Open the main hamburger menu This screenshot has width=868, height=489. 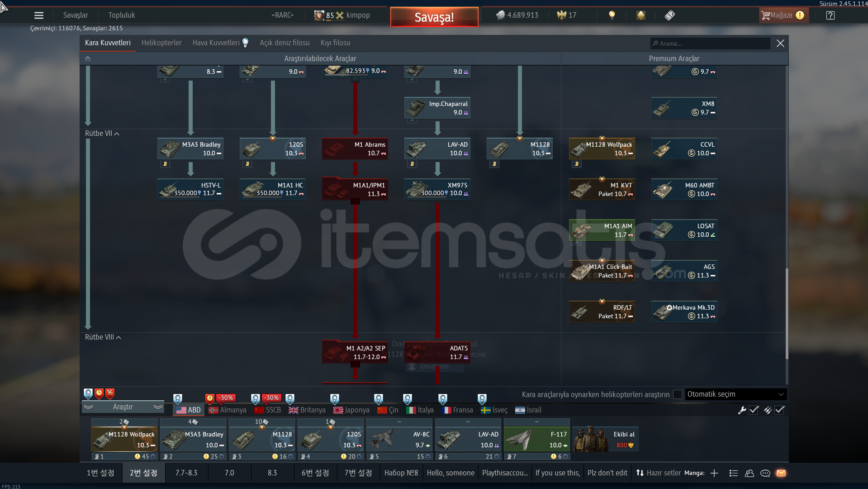[39, 15]
